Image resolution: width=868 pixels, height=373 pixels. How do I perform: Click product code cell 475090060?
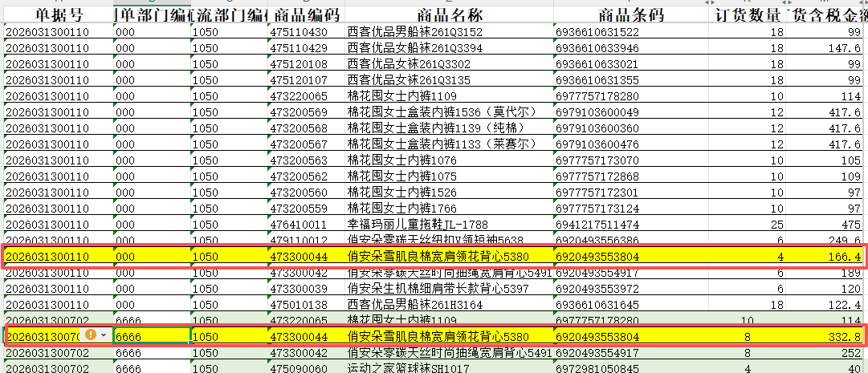point(307,368)
